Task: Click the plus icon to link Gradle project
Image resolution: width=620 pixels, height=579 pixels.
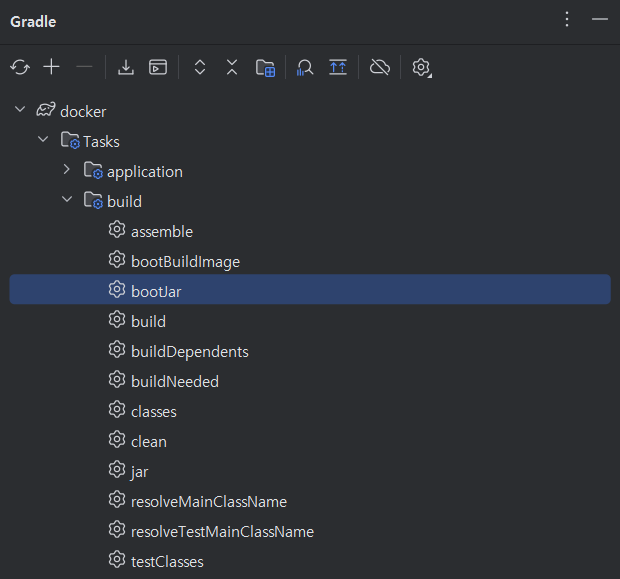Action: coord(51,67)
